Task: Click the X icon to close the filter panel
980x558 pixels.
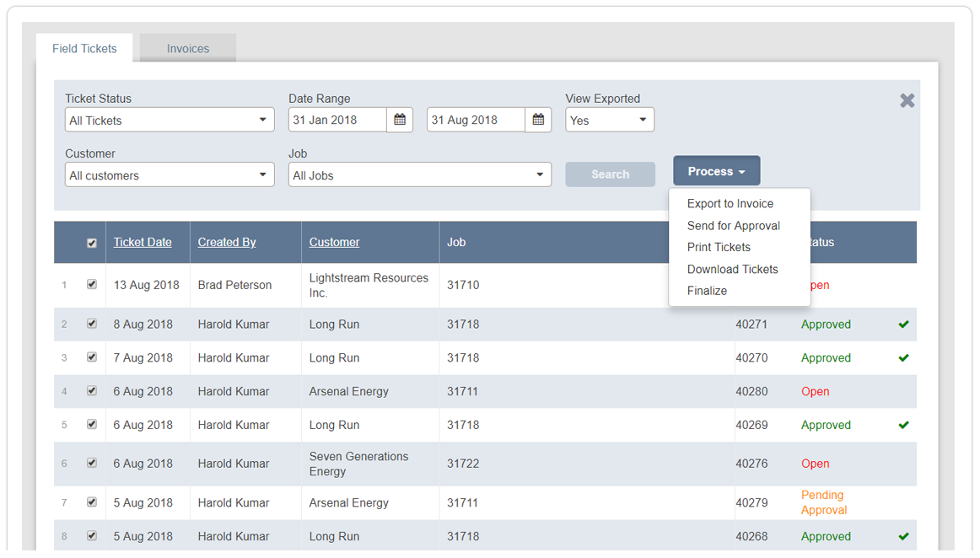Action: click(907, 100)
